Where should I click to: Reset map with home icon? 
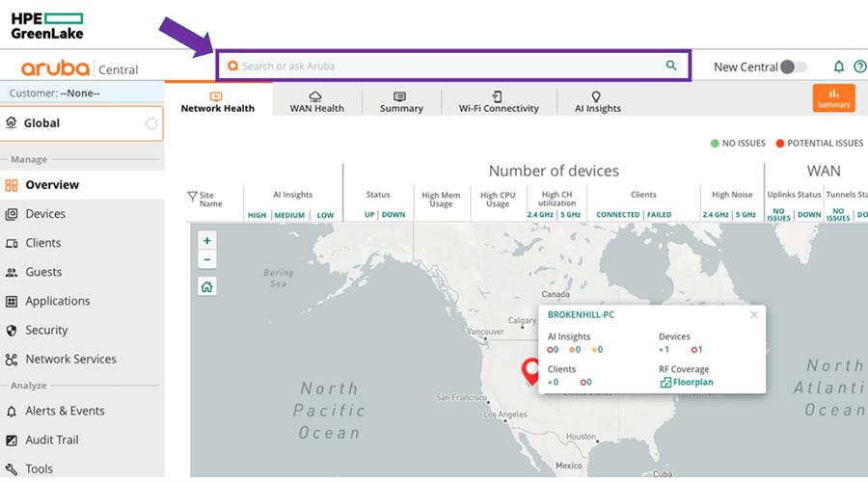(207, 286)
